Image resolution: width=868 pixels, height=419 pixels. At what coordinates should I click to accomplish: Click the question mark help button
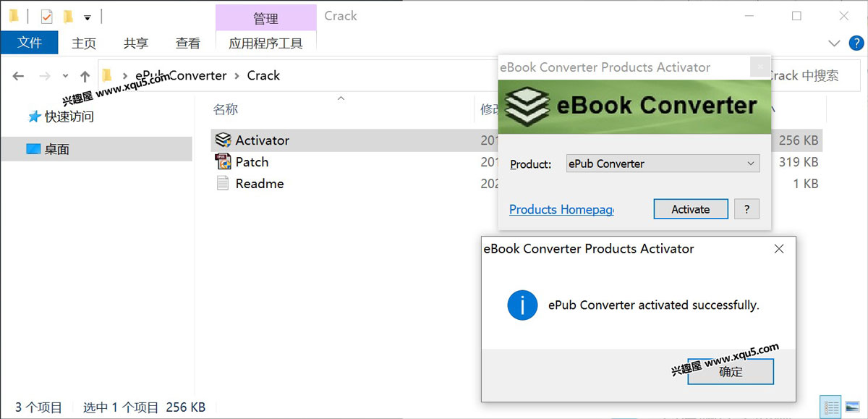click(x=746, y=209)
